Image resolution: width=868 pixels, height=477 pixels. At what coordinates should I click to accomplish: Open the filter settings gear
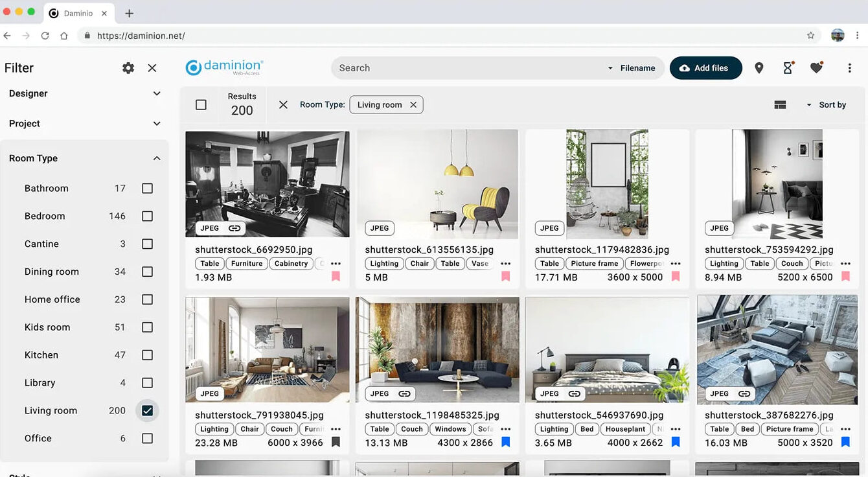tap(128, 68)
